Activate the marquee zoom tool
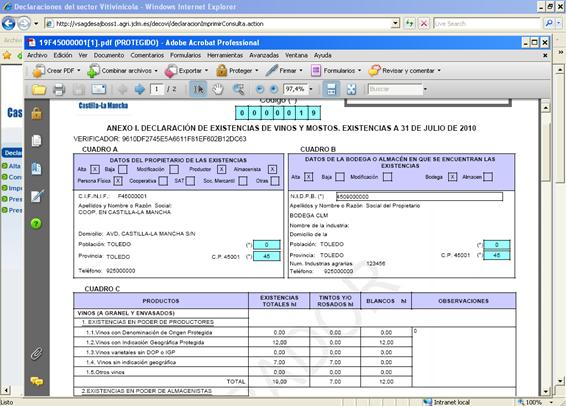This screenshot has height=406, width=566. [238, 89]
